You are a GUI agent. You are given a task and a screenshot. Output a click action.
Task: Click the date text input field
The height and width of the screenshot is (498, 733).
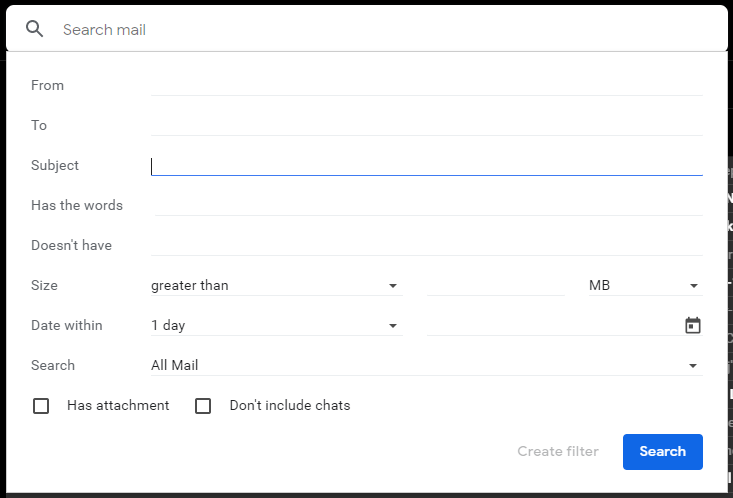[x=554, y=325]
